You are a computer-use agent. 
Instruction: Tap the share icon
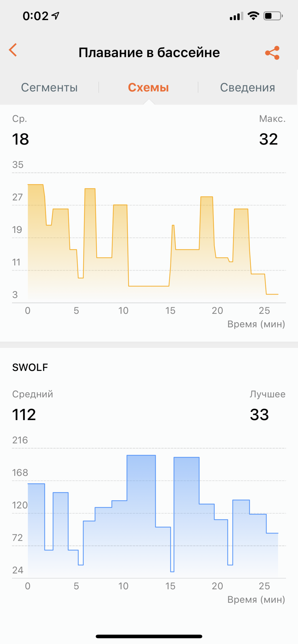point(272,53)
